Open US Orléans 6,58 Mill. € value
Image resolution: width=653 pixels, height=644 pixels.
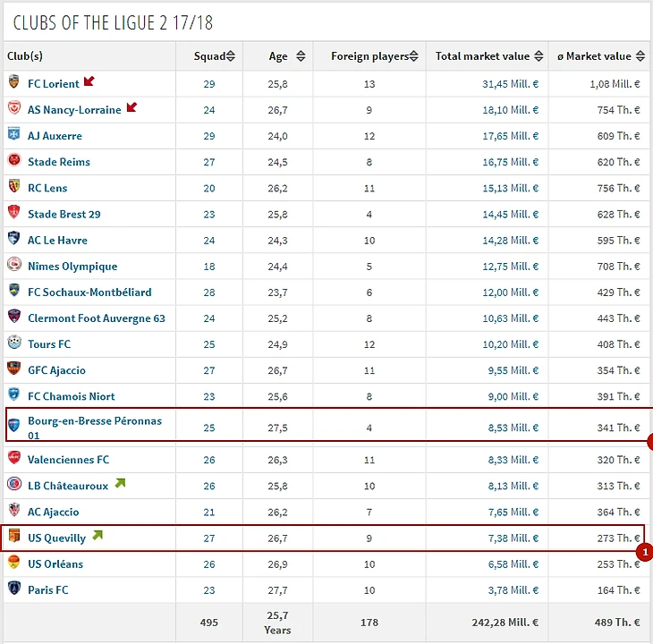pyautogui.click(x=513, y=564)
